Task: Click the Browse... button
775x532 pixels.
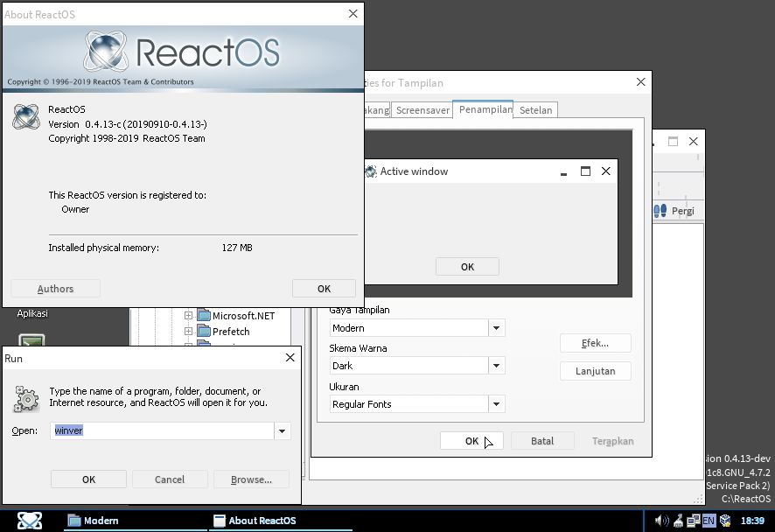Action: click(x=251, y=479)
